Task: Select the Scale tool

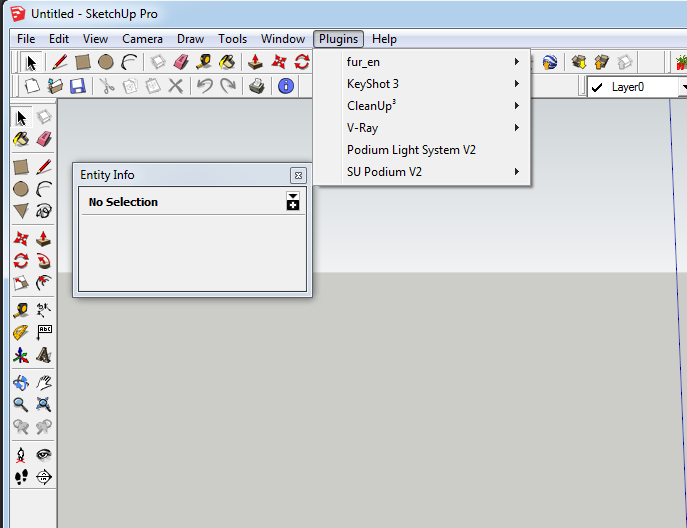Action: click(21, 283)
